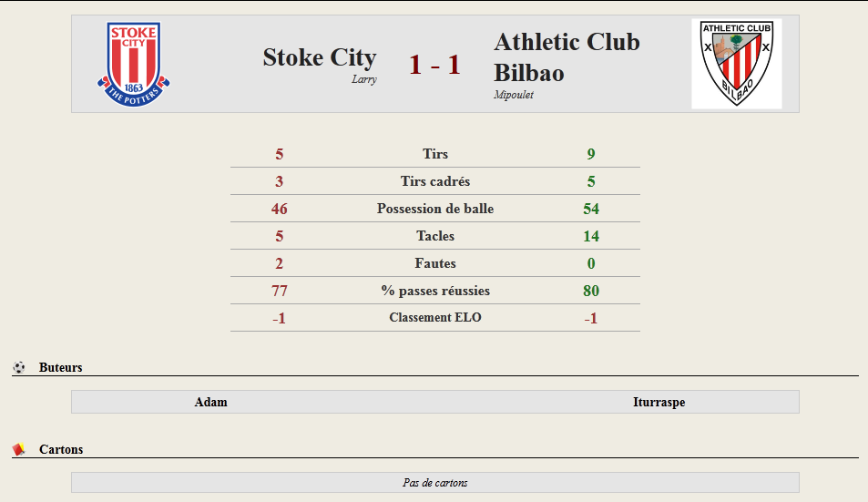Open the Stoke City team name
The image size is (868, 502).
point(320,57)
